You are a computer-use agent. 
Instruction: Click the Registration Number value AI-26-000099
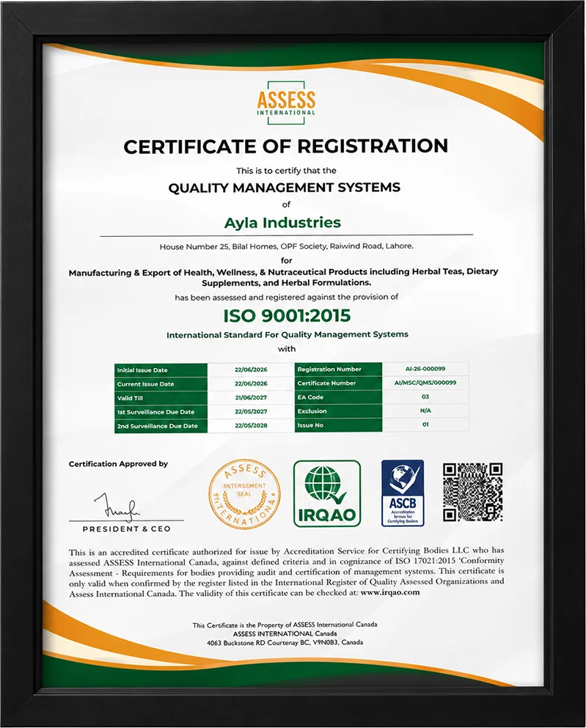pyautogui.click(x=425, y=369)
